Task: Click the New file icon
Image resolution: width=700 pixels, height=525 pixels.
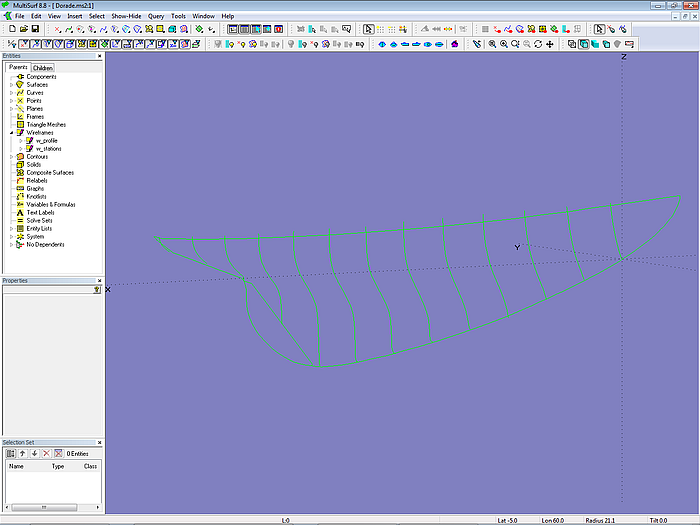Action: point(11,29)
